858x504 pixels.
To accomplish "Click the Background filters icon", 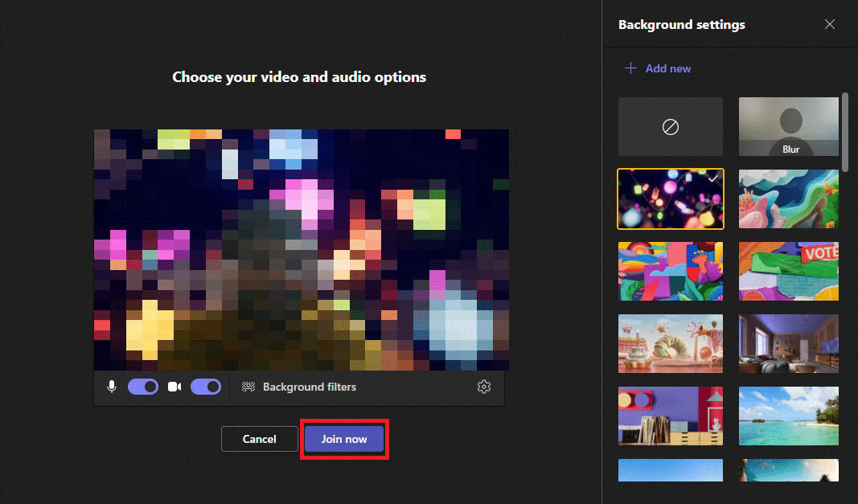I will click(x=248, y=387).
